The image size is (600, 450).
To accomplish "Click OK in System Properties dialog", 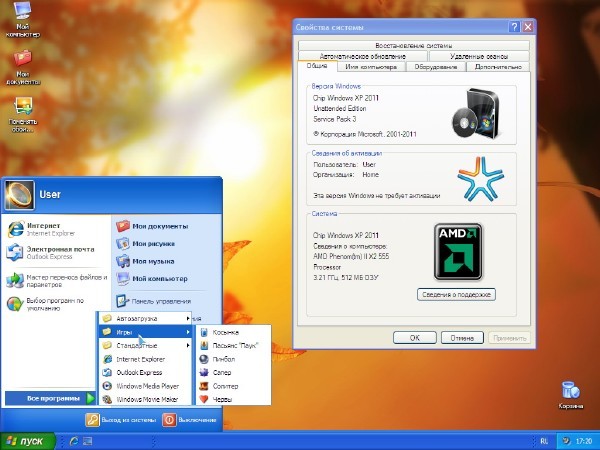I will [414, 338].
